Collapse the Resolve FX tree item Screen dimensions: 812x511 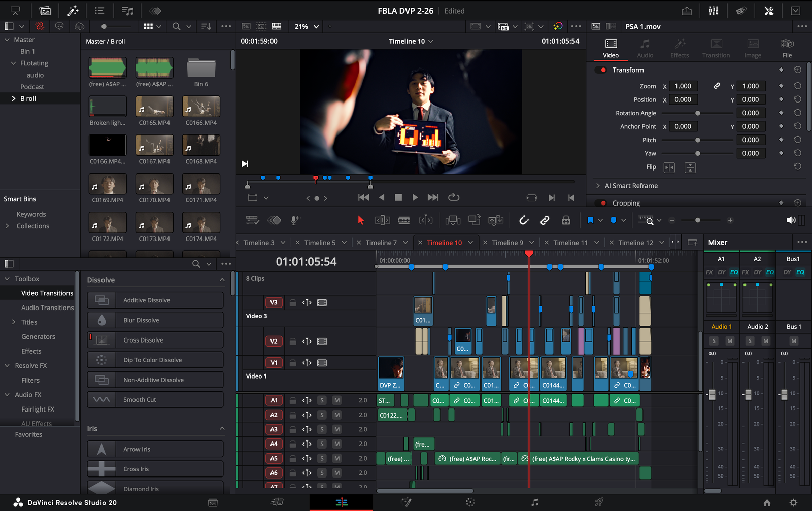[x=7, y=366]
